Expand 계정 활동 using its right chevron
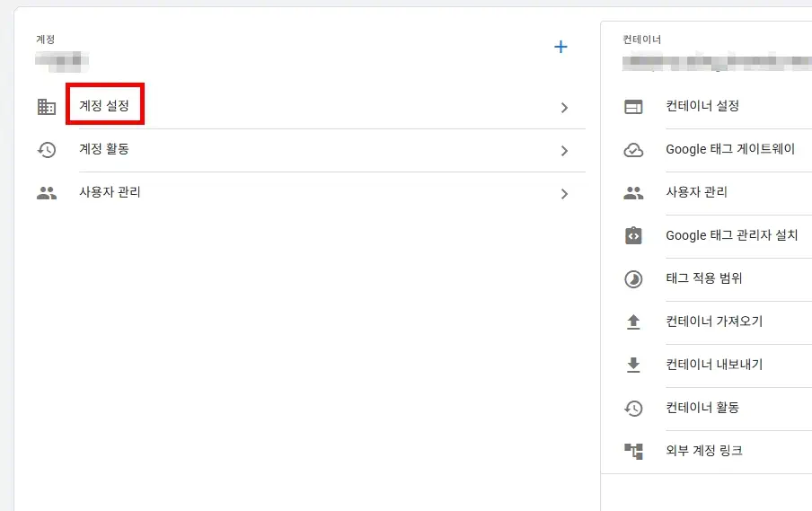812x511 pixels. click(x=564, y=151)
